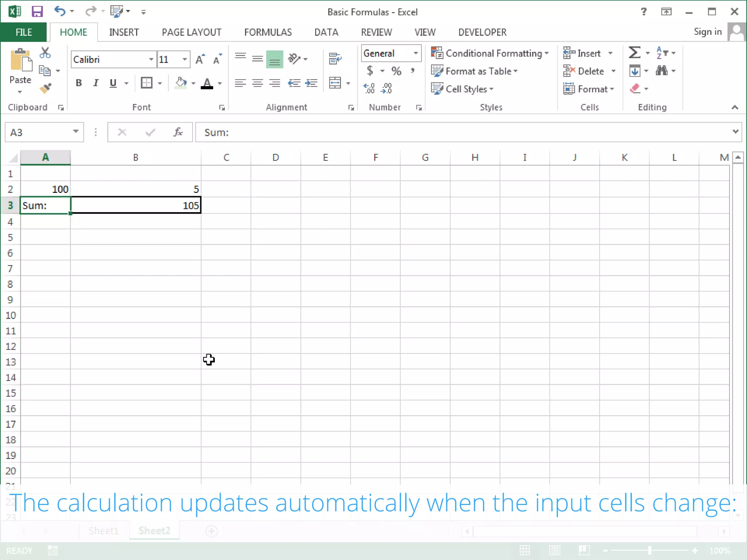747x560 pixels.
Task: Toggle Bold formatting
Action: [x=79, y=83]
